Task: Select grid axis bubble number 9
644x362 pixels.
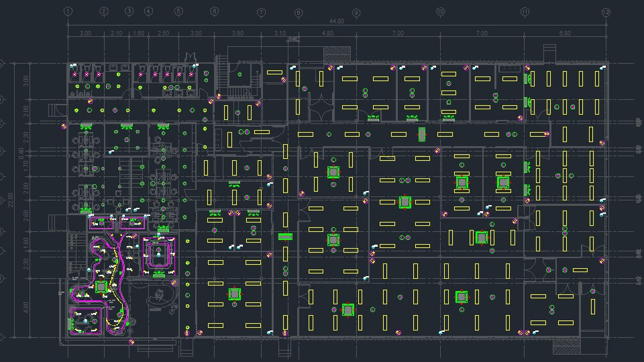Action: [x=356, y=12]
